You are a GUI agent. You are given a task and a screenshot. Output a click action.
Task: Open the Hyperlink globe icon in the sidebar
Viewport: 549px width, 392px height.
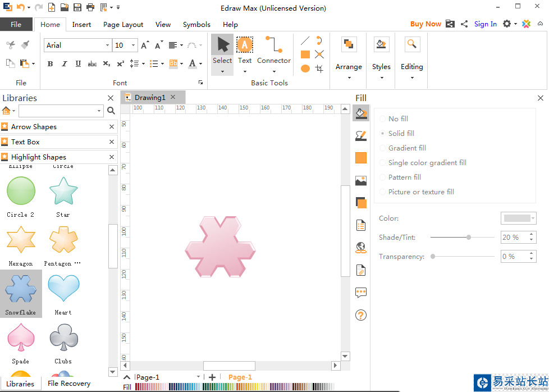point(360,248)
